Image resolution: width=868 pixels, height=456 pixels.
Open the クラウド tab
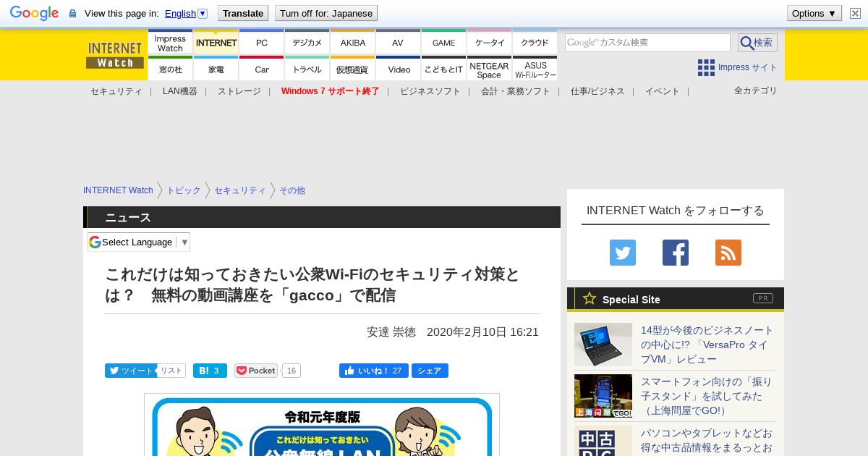535,43
